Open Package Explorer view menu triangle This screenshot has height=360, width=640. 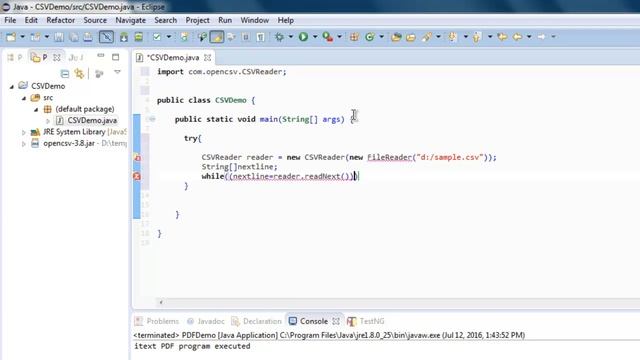(117, 72)
